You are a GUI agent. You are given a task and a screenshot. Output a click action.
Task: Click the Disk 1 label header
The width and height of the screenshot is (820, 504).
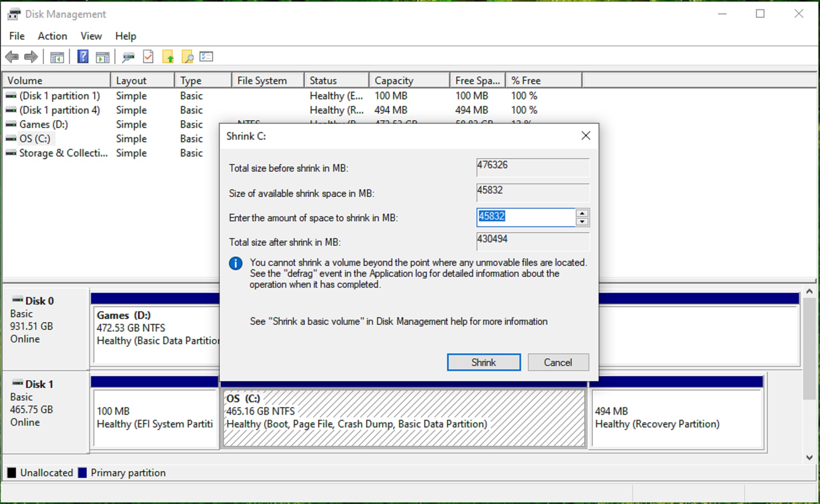click(x=40, y=384)
